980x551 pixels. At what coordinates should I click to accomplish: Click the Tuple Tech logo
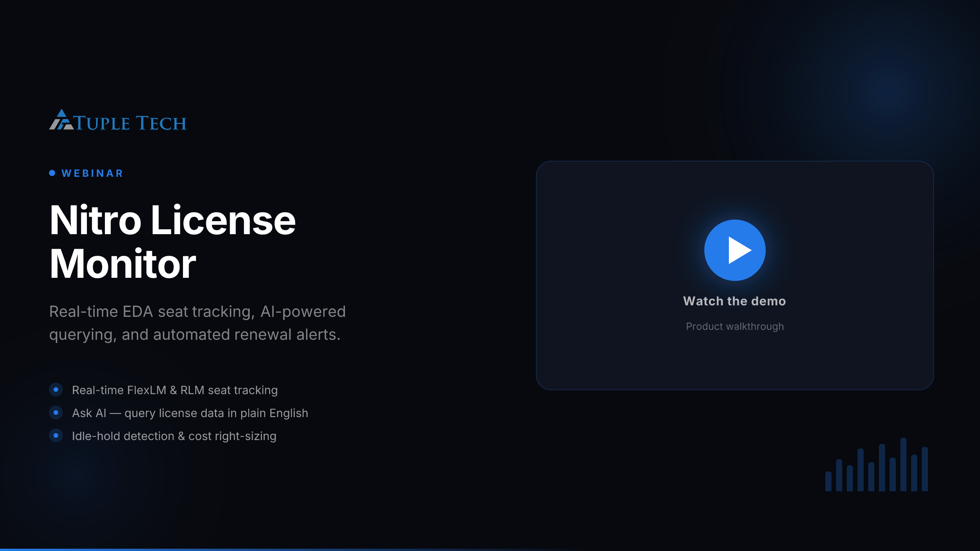[x=118, y=120]
